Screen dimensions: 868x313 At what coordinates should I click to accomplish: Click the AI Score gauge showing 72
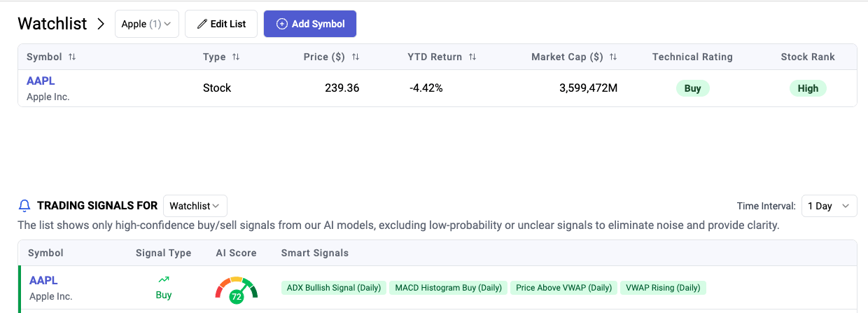236,288
